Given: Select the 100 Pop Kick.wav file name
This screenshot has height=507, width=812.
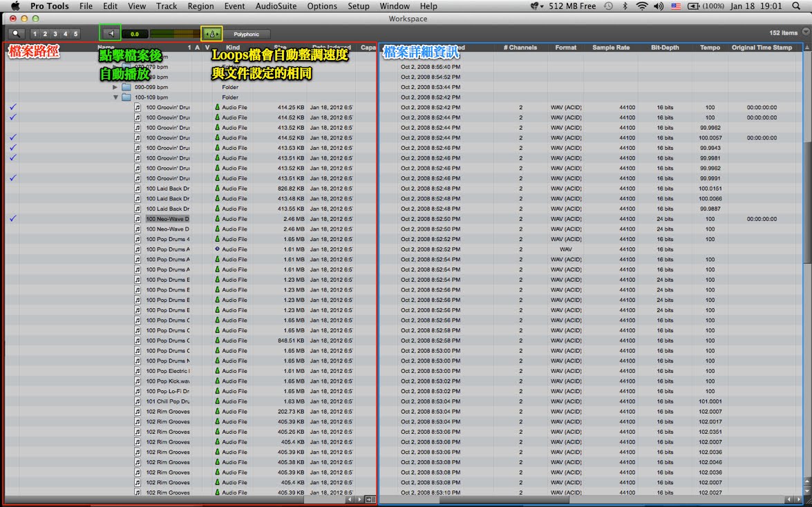Looking at the screenshot, I should point(167,381).
